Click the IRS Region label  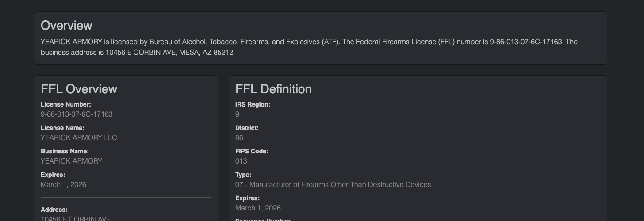[x=253, y=105]
